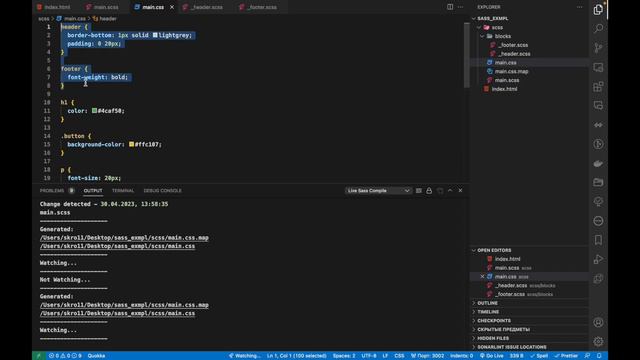Toggle Live Sass Watching in status bar
Image resolution: width=640 pixels, height=360 pixels.
click(244, 356)
